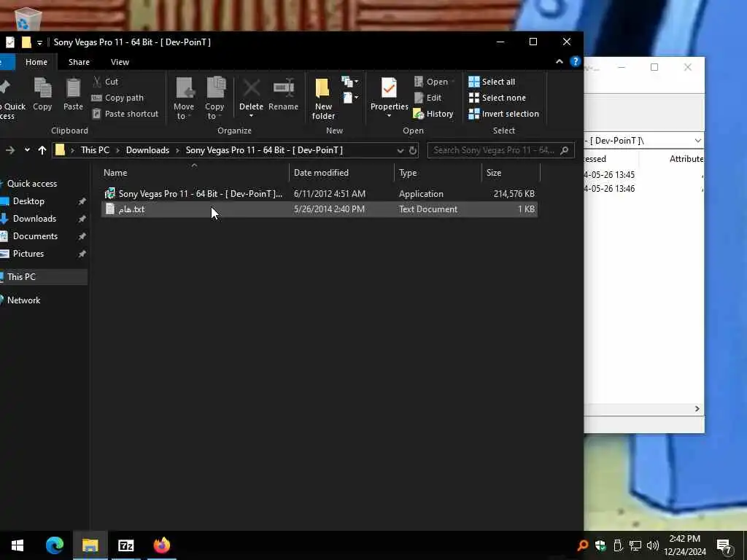Open the Windows Start menu
This screenshot has height=560, width=747.
pos(18,545)
